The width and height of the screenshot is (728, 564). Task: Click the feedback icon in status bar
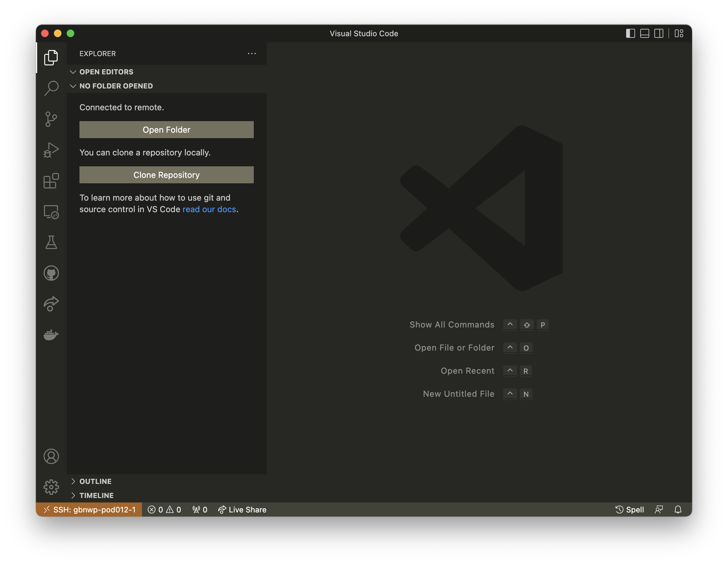[x=659, y=509]
